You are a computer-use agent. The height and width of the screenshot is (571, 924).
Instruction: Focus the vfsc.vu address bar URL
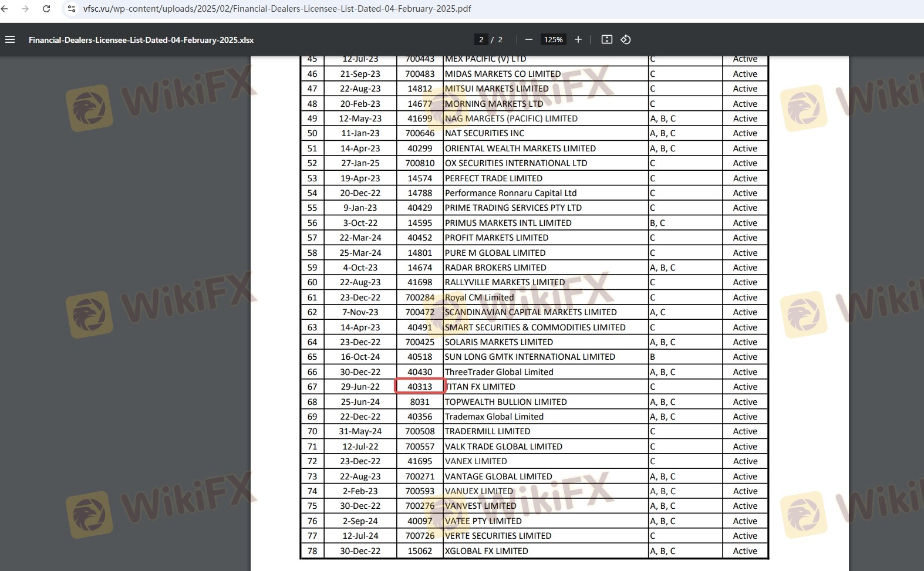(x=277, y=9)
